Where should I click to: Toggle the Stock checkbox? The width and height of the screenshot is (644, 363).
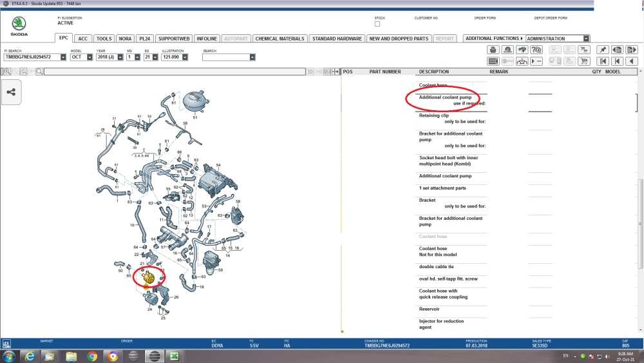[x=377, y=24]
